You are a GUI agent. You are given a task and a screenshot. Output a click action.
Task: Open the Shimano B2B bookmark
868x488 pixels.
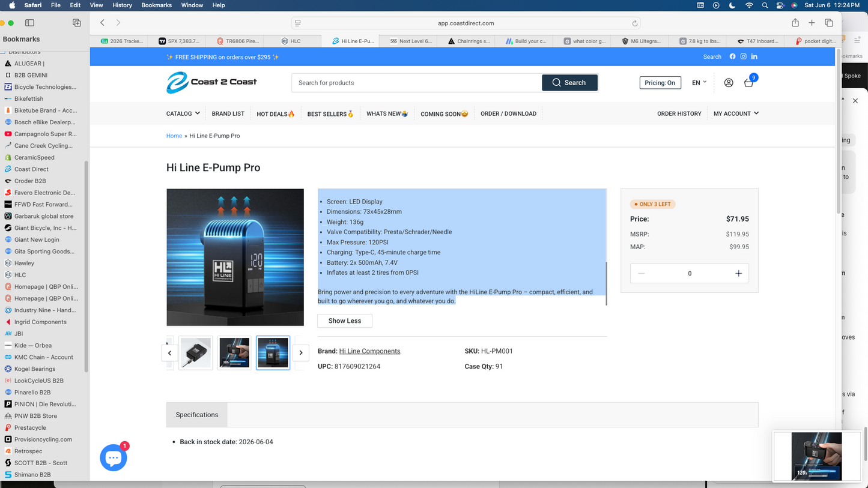pyautogui.click(x=32, y=475)
